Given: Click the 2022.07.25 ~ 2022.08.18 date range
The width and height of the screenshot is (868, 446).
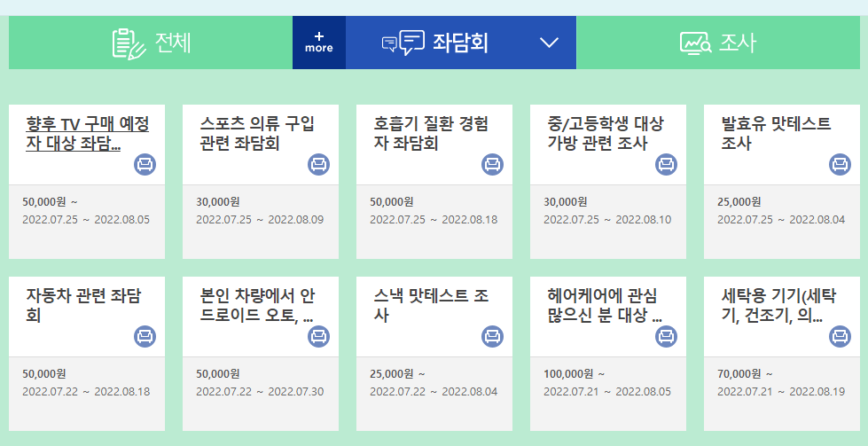Looking at the screenshot, I should tap(434, 220).
